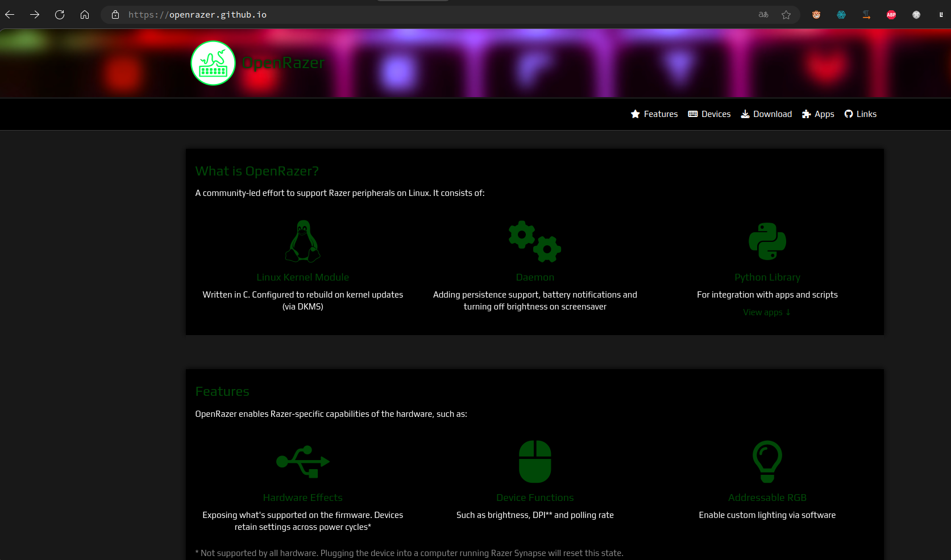The image size is (951, 560).
Task: Follow the View apps link
Action: pyautogui.click(x=767, y=312)
